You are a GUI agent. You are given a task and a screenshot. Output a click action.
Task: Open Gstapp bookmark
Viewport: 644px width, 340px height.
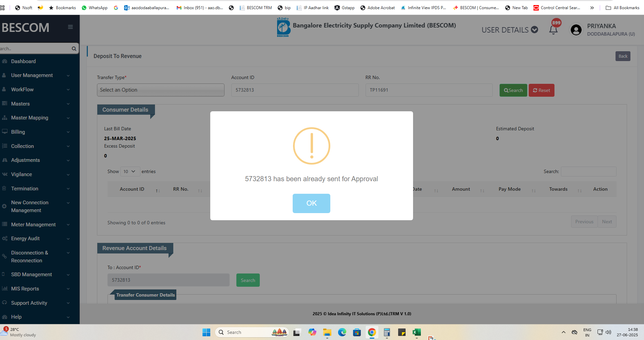pyautogui.click(x=345, y=7)
